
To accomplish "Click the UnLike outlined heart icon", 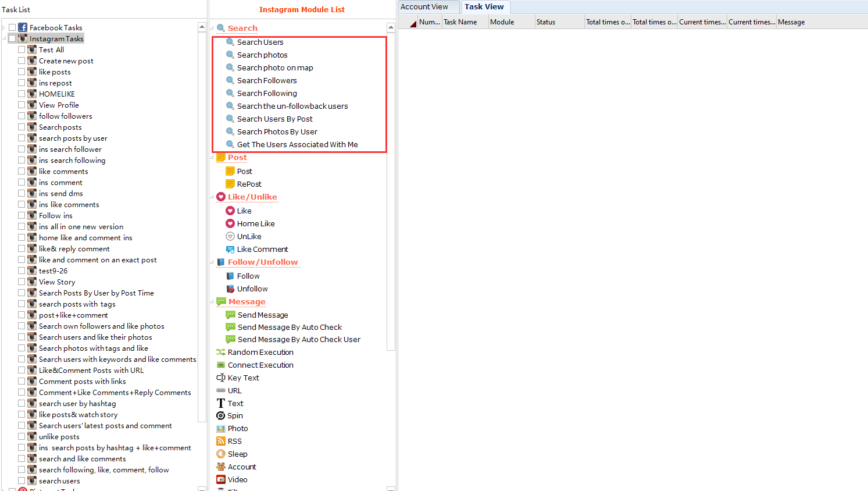I will [x=230, y=236].
